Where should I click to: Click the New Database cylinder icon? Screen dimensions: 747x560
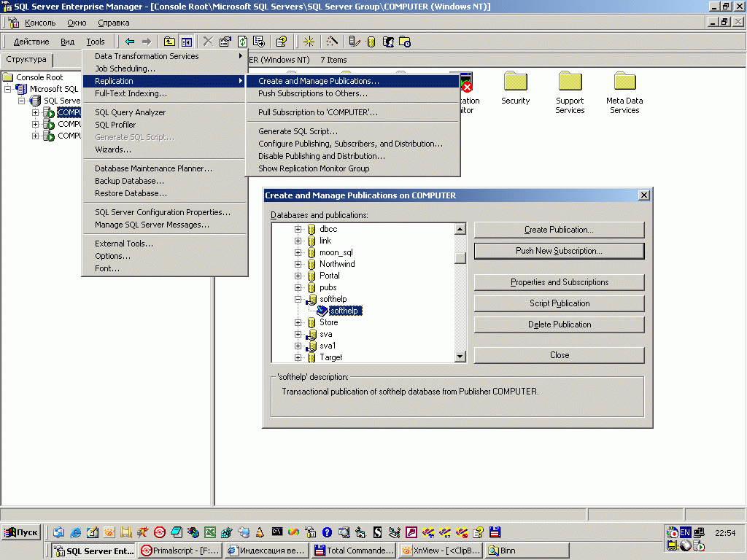click(x=371, y=42)
